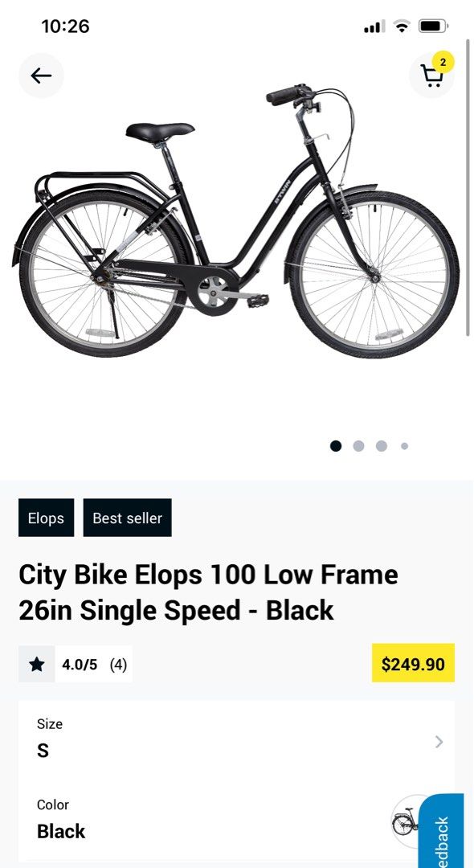The image size is (474, 868).
Task: Tap the Best seller badge
Action: click(x=127, y=518)
